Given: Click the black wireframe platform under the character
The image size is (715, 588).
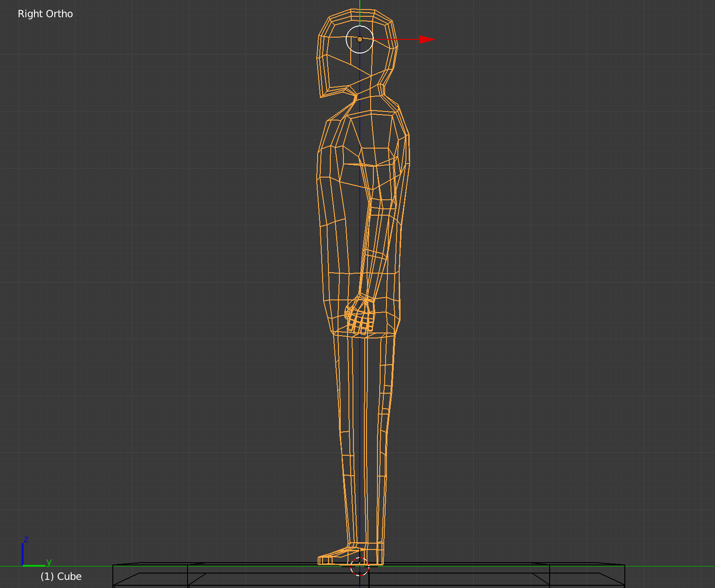Looking at the screenshot, I should (369, 575).
